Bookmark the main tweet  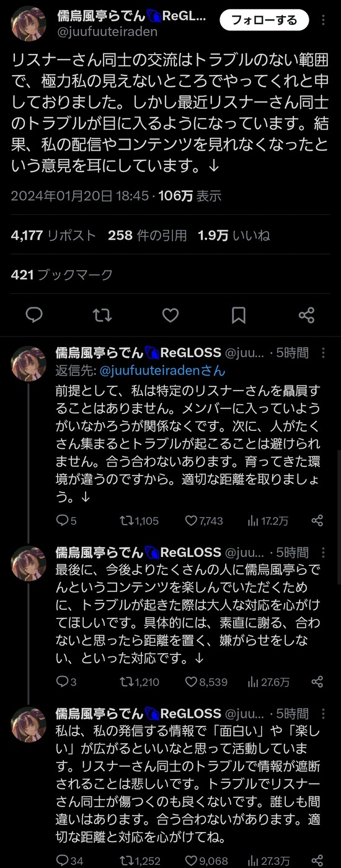[x=239, y=315]
